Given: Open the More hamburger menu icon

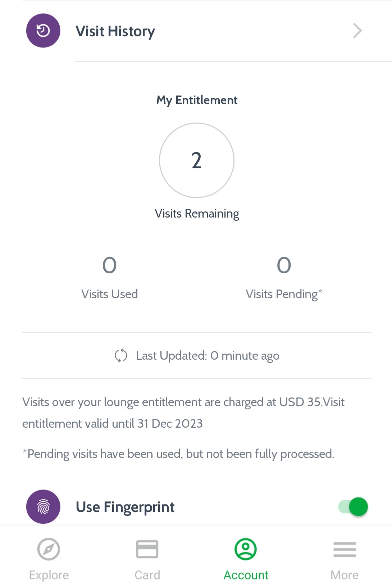Looking at the screenshot, I should (345, 549).
